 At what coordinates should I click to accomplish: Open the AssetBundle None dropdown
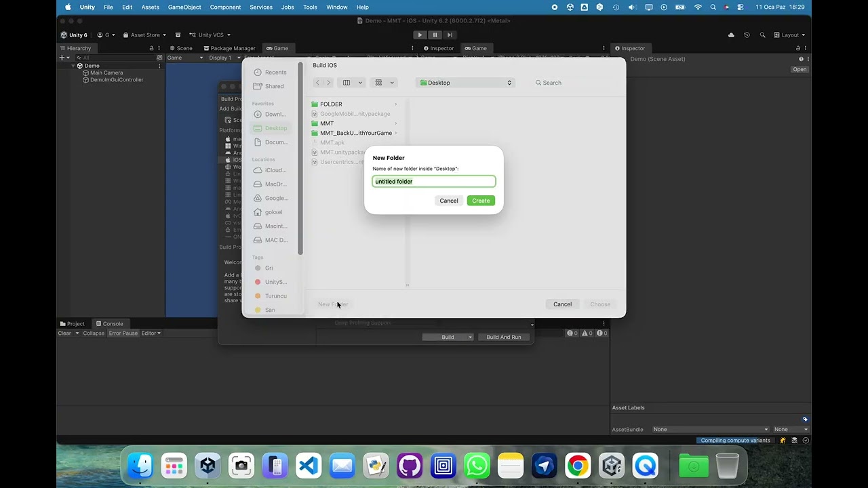[x=711, y=429]
